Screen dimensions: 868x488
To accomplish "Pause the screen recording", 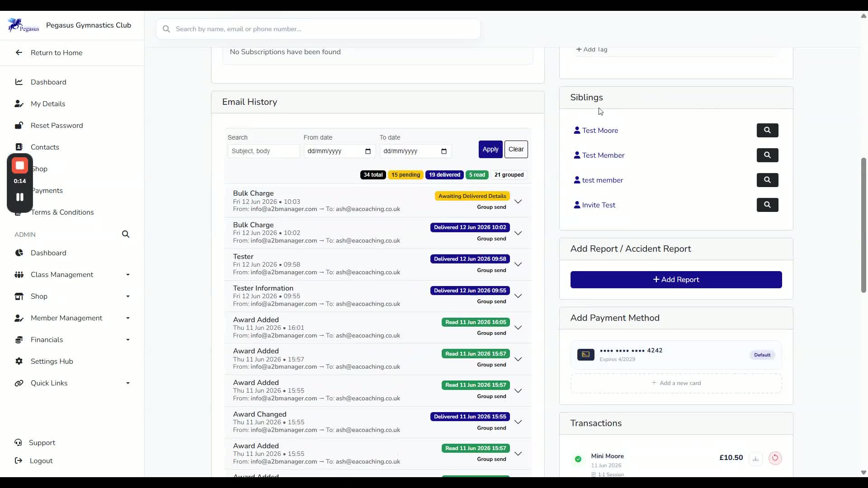I will point(20,197).
